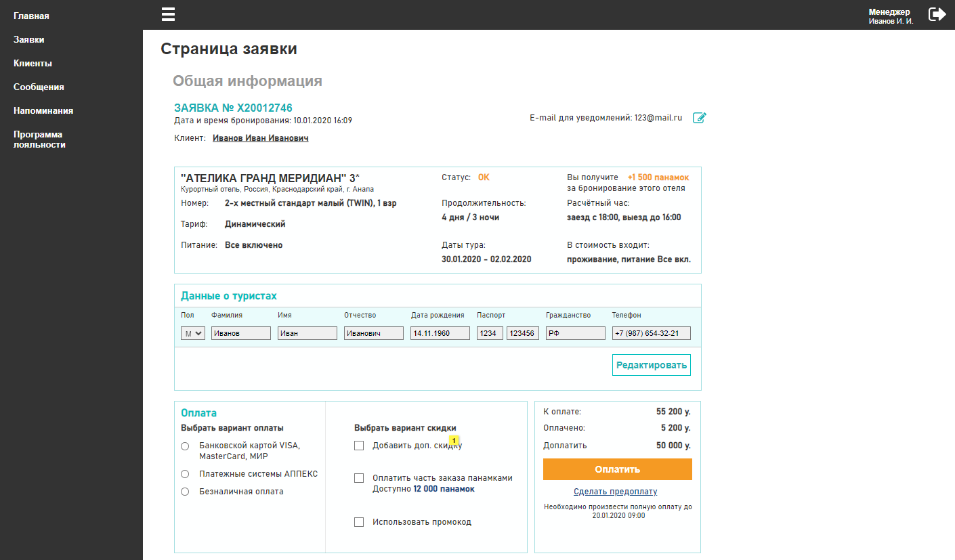Screen dimensions: 955x560
Task: Click the remaining amount 50 000 у.
Action: tap(673, 446)
